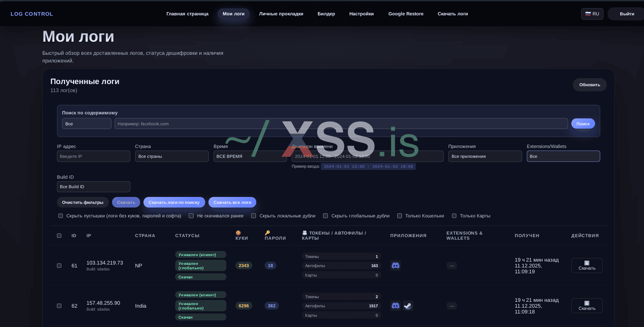This screenshot has height=327, width=644.
Task: Click the cookie icon above КУКИ header
Action: tap(238, 233)
